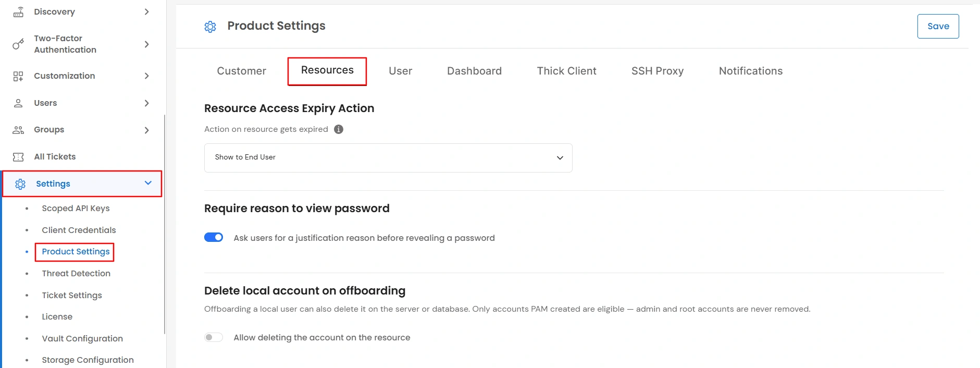Click the Groups people icon
Image resolution: width=980 pixels, height=368 pixels.
18,130
